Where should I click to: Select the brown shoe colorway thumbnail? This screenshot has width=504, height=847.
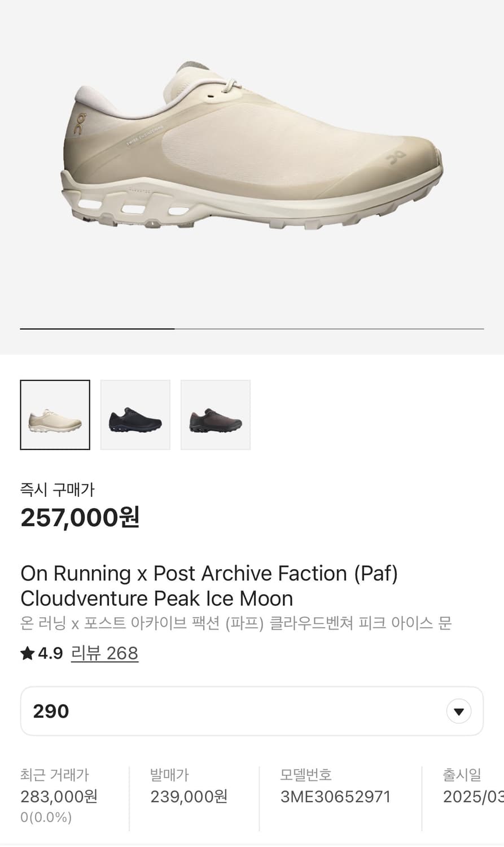pos(216,415)
